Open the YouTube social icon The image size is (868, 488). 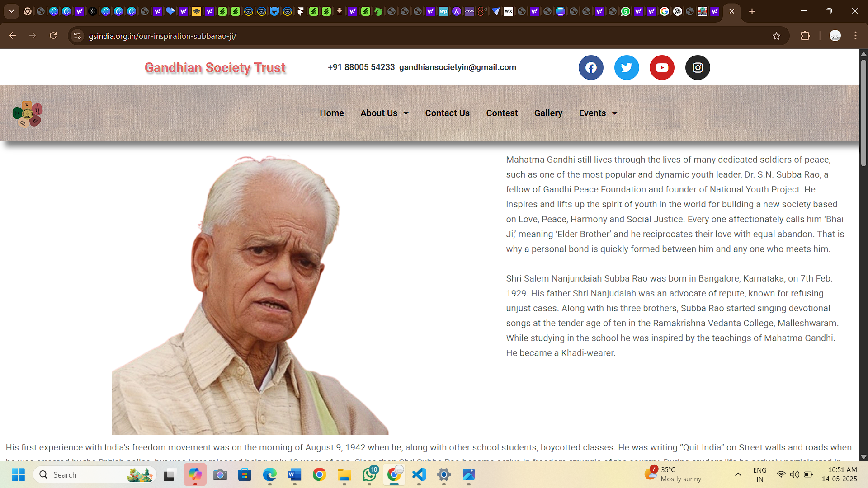[x=662, y=68]
